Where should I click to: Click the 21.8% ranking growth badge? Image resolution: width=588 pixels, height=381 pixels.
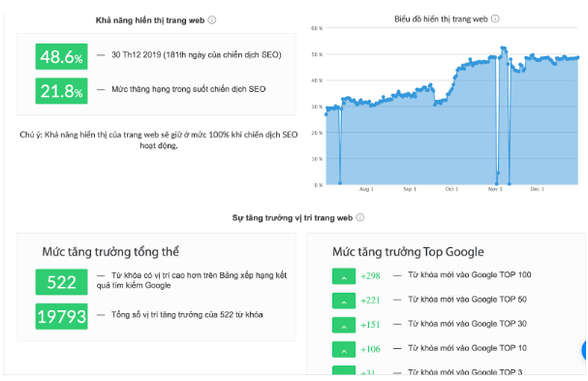[x=61, y=91]
